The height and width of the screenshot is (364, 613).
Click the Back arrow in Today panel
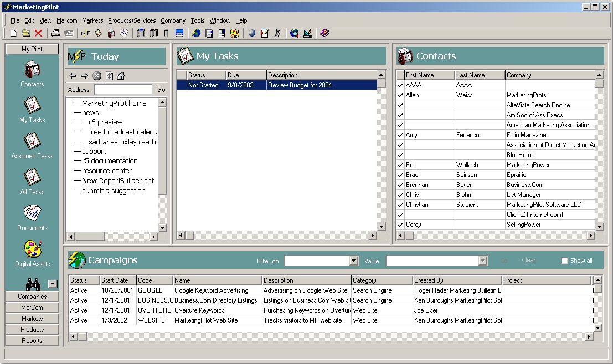73,76
